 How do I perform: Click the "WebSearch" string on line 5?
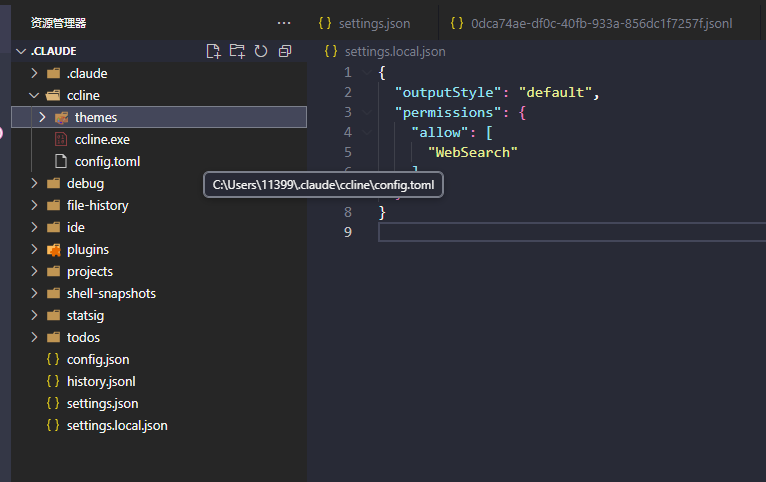pyautogui.click(x=472, y=153)
